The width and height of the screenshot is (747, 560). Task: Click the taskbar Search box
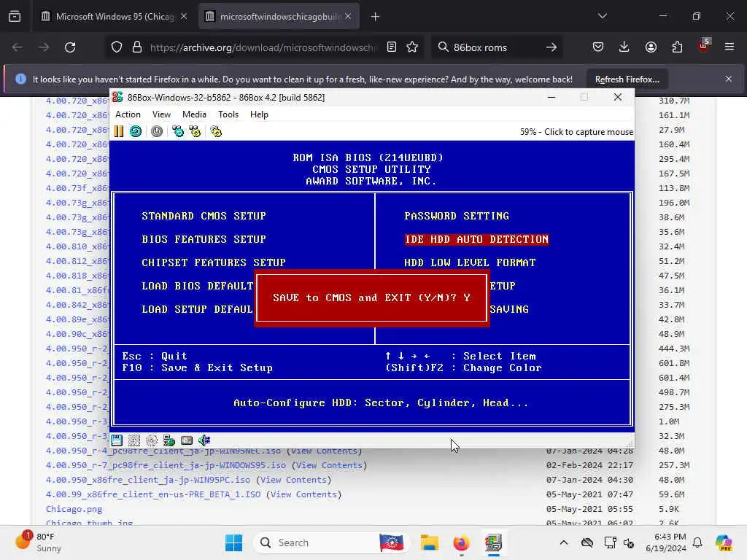[332, 542]
